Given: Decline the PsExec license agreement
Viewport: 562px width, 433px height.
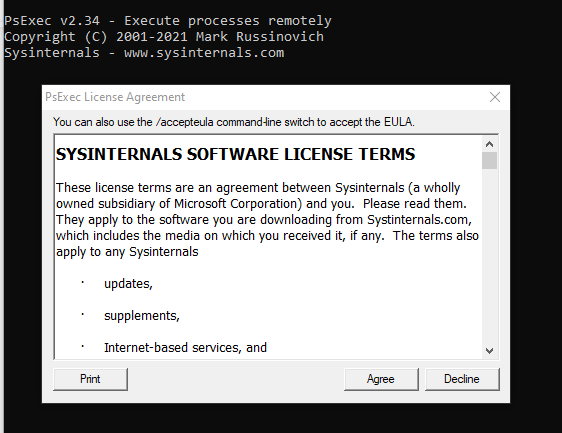Looking at the screenshot, I should 462,379.
